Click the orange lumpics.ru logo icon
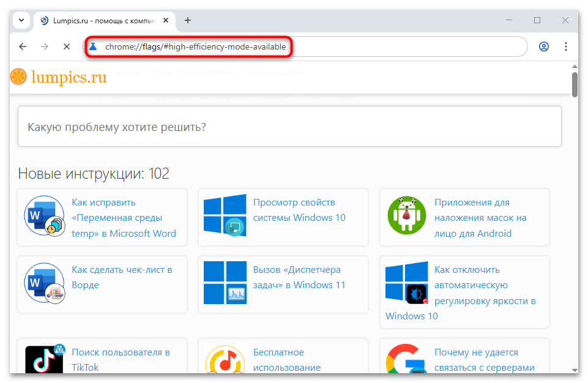588x383 pixels. pos(18,76)
